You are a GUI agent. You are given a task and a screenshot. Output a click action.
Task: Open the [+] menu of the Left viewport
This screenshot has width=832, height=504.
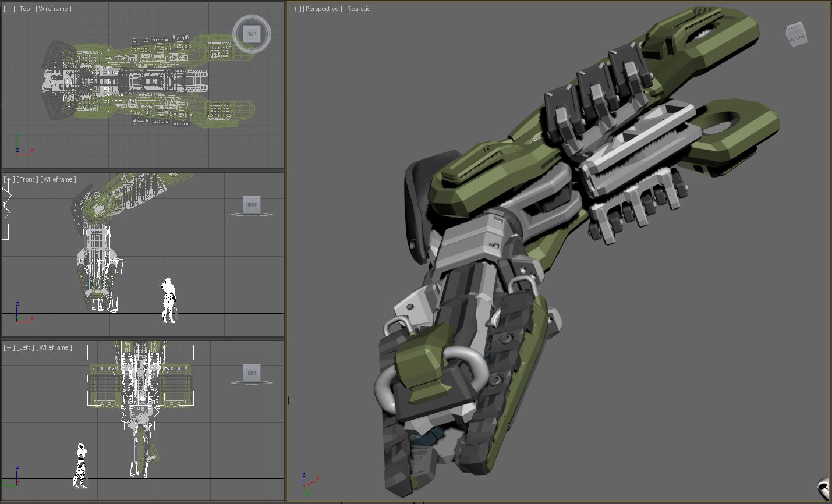point(9,347)
